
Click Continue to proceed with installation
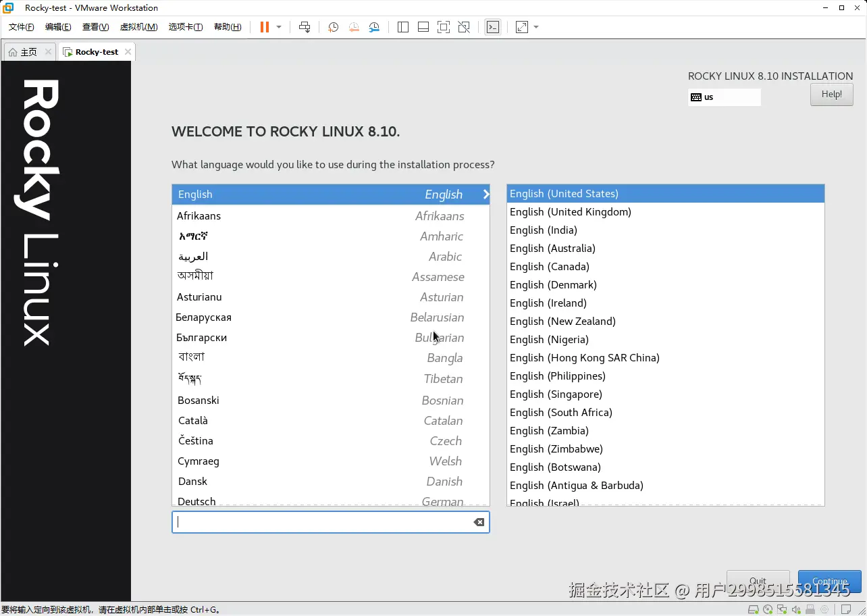coord(830,581)
